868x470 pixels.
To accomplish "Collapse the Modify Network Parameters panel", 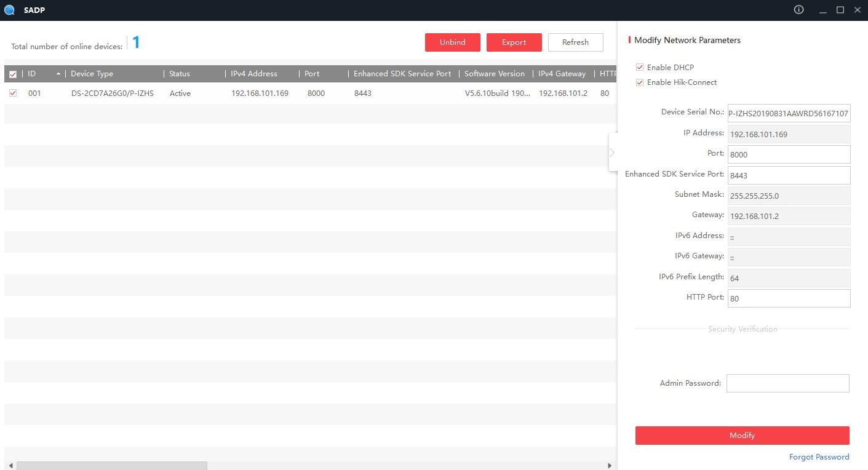I will [x=612, y=153].
